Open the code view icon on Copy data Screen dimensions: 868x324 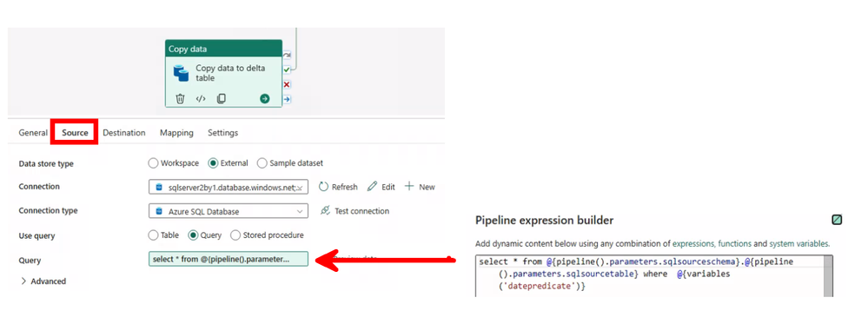[201, 98]
